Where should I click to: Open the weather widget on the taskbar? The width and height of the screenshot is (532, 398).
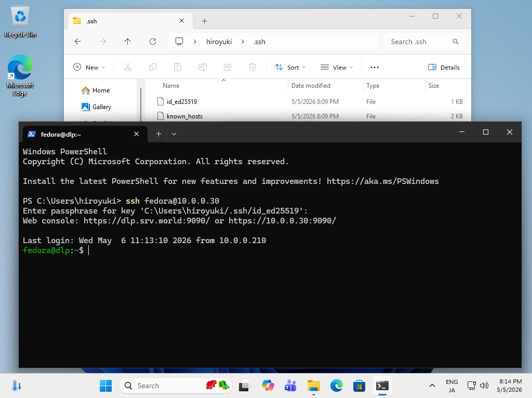coord(16,386)
